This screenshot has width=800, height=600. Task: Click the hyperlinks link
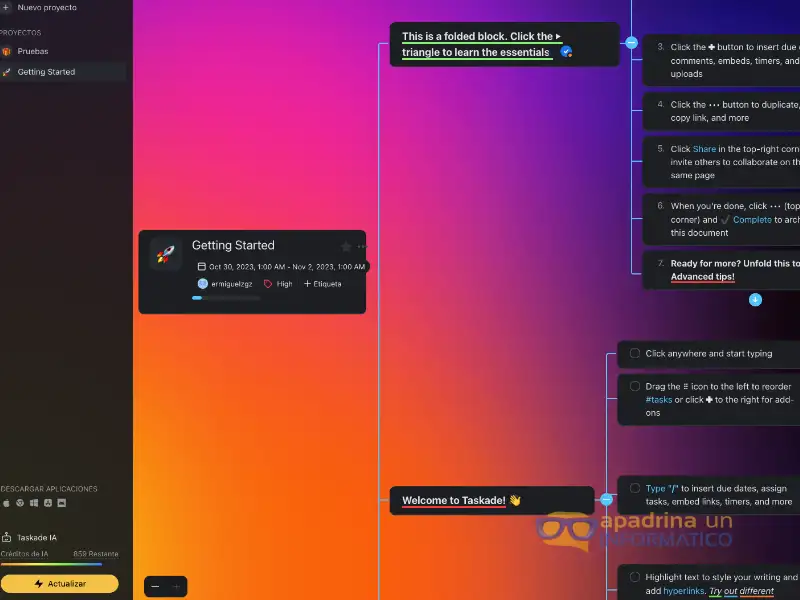coord(684,591)
